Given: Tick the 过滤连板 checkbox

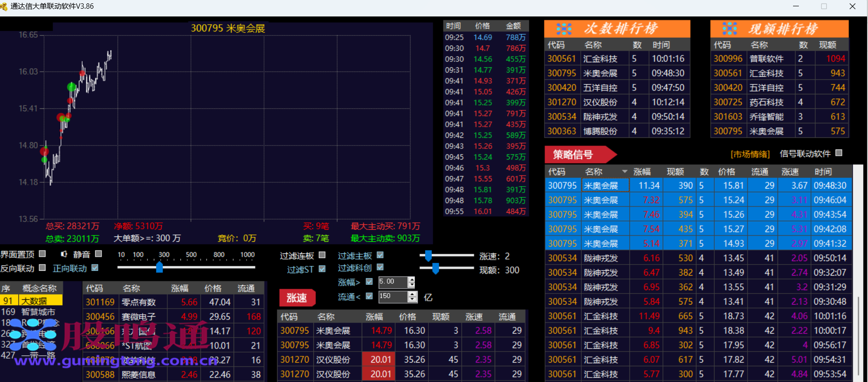Looking at the screenshot, I should (322, 255).
